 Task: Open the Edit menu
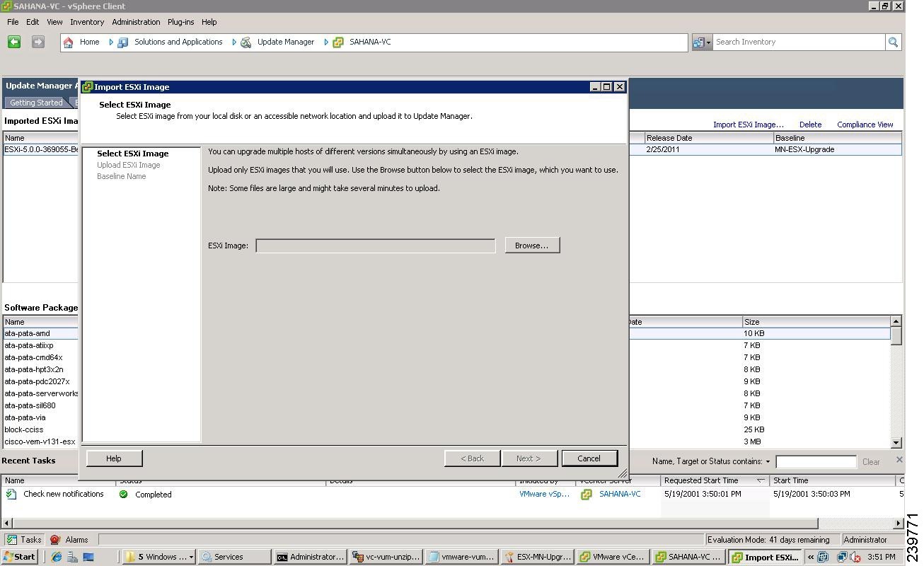[33, 22]
